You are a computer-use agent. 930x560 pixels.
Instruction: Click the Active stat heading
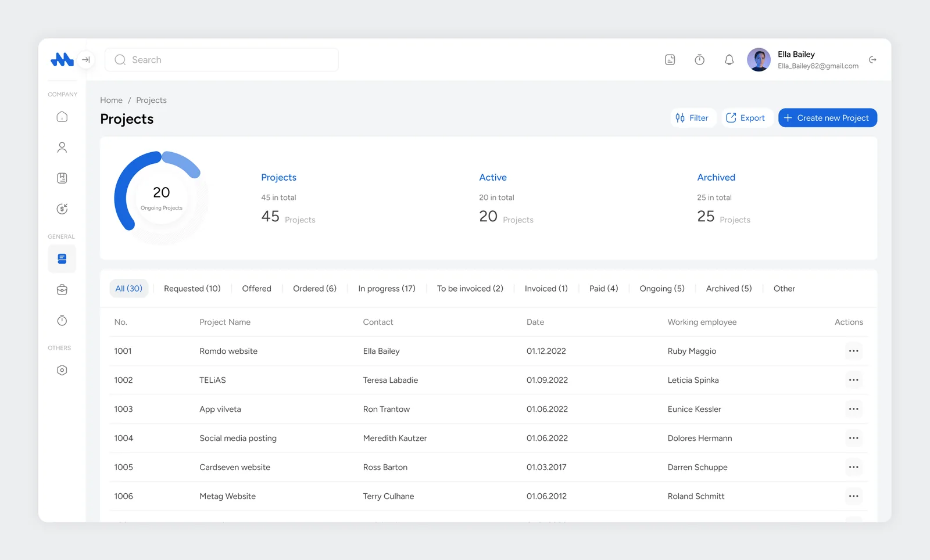click(493, 177)
